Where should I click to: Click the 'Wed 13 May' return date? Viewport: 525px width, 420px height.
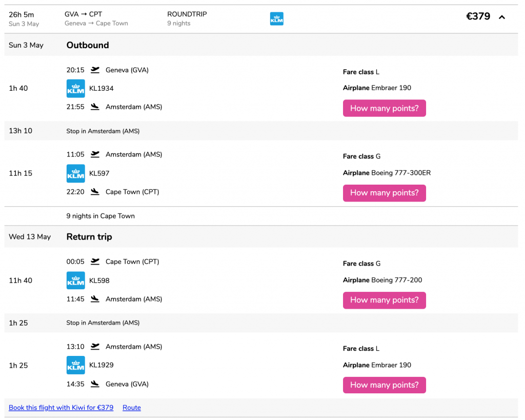tap(30, 237)
